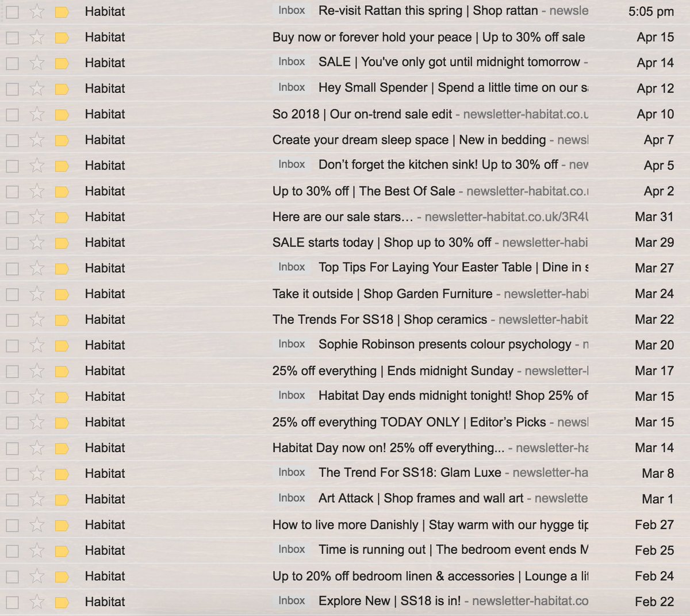The height and width of the screenshot is (616, 690).
Task: Click Habitat sender on the Apr 2 email
Action: [105, 192]
